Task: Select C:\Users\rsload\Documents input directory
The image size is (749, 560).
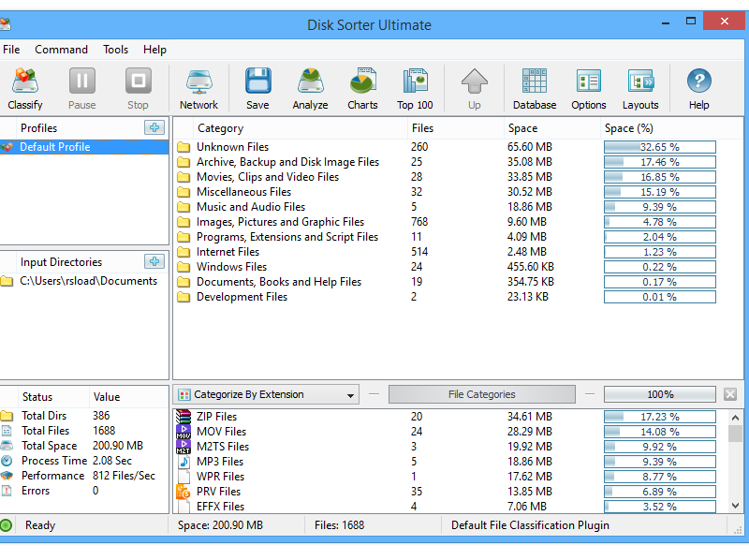Action: coord(84,281)
